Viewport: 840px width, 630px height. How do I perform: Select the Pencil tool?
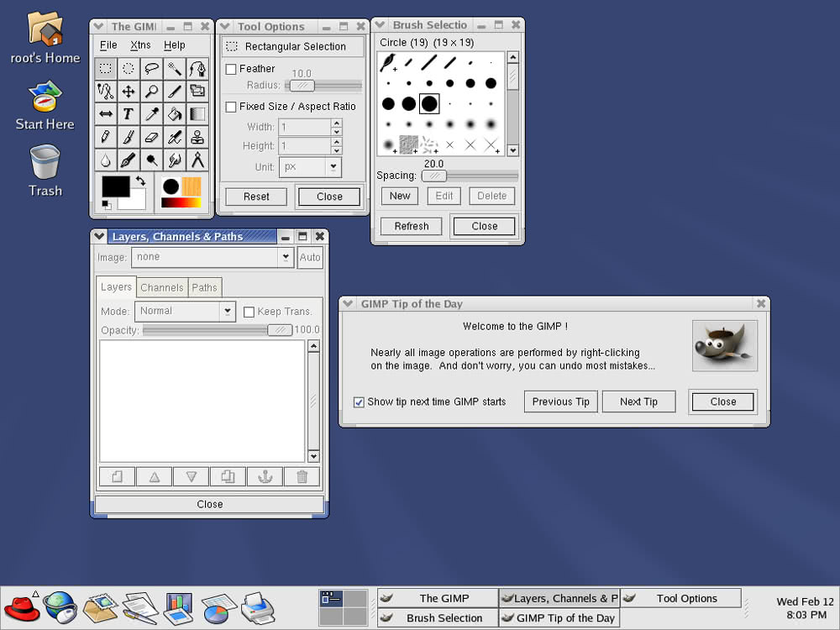(106, 137)
